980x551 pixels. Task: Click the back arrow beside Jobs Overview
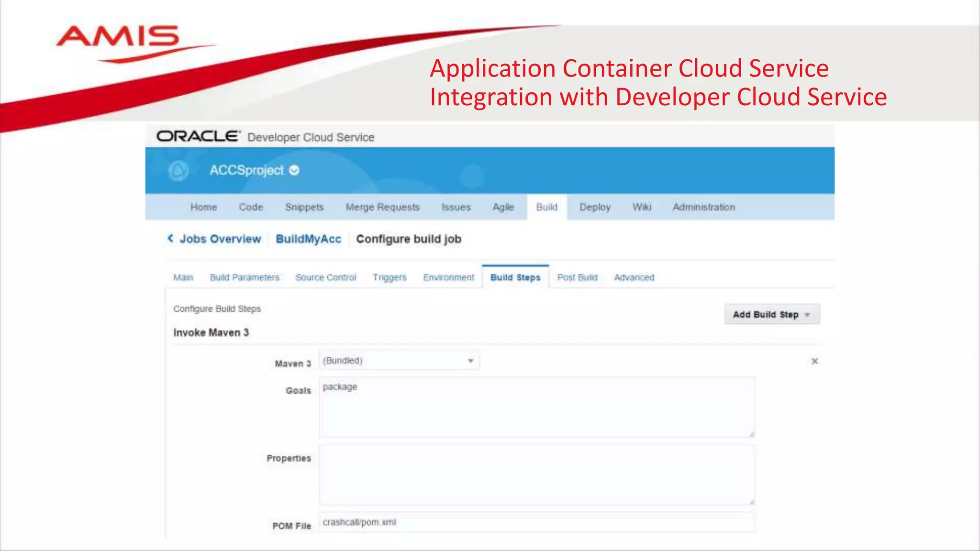(170, 238)
